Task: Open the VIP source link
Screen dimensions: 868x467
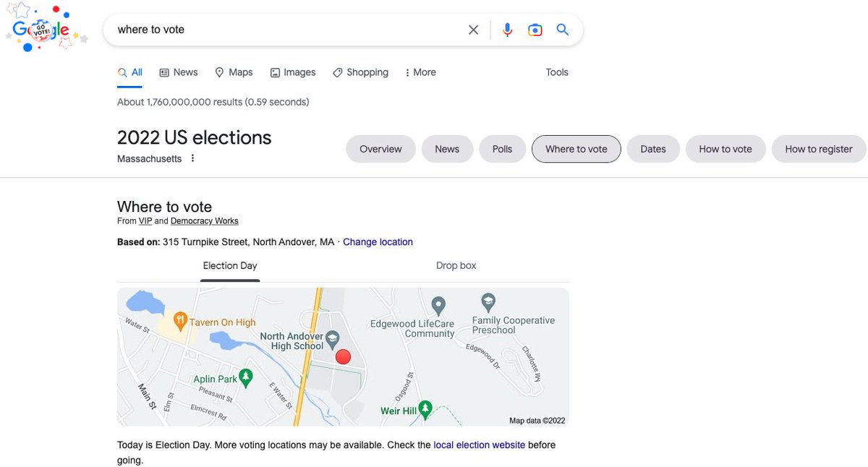Action: [x=145, y=221]
